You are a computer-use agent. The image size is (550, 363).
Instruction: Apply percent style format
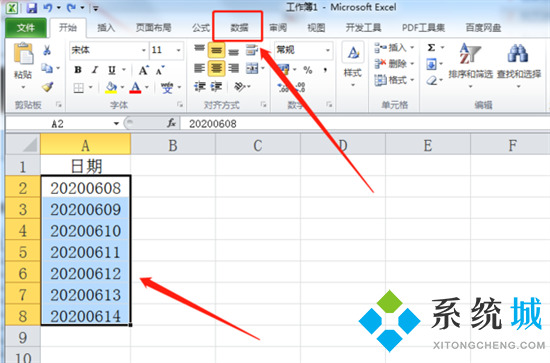(308, 70)
